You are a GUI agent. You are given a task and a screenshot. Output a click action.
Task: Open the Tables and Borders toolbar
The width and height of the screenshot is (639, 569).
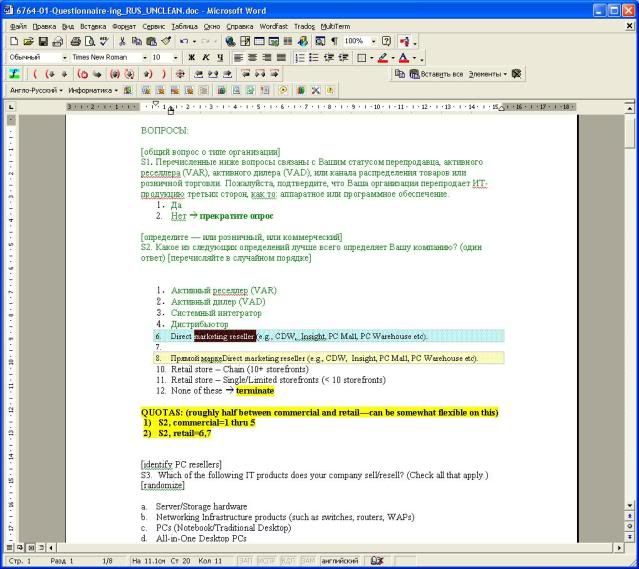point(245,41)
